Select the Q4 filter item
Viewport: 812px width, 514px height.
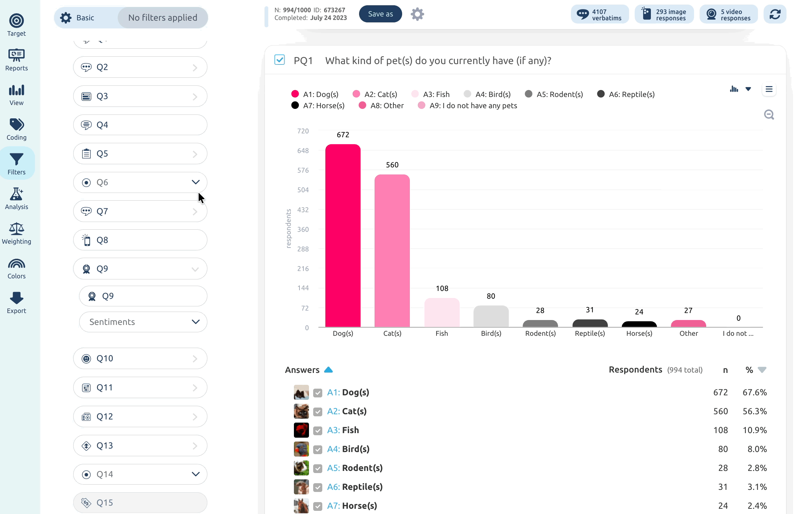[140, 125]
